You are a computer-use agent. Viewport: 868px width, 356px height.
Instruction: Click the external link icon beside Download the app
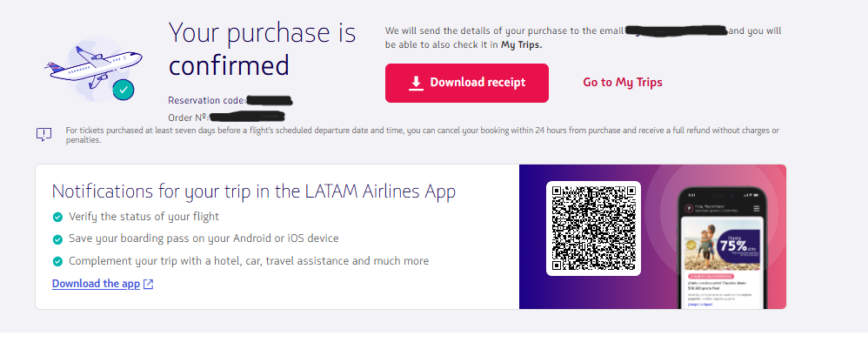(x=149, y=284)
